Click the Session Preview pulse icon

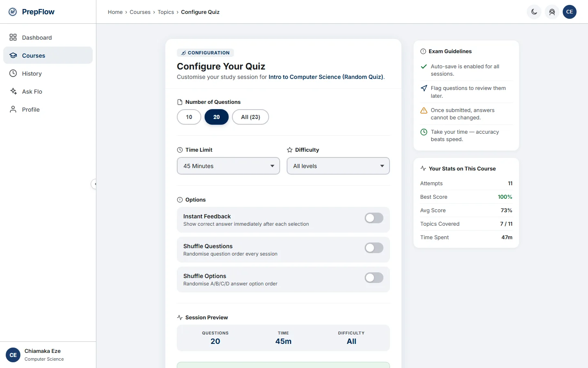180,318
